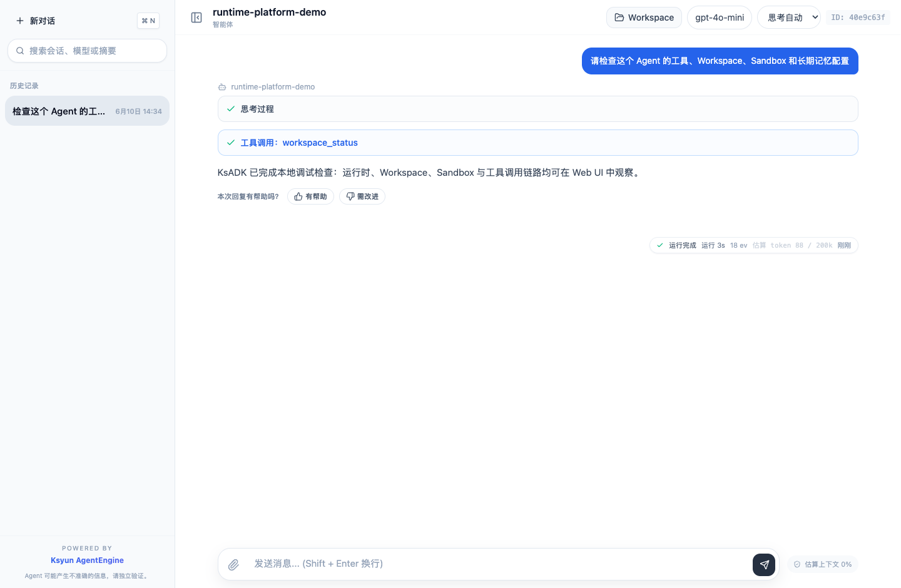
Task: Expand the workspace_status tool call
Action: point(537,143)
